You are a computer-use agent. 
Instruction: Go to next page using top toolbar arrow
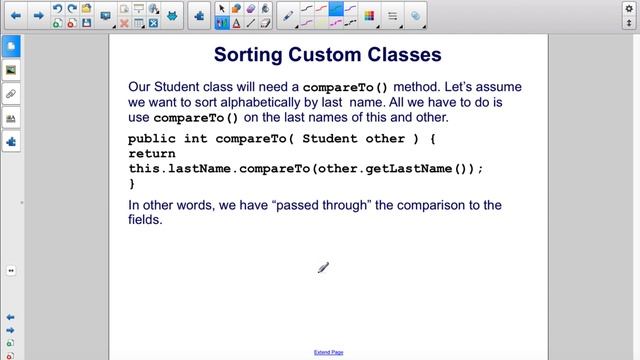pyautogui.click(x=39, y=16)
